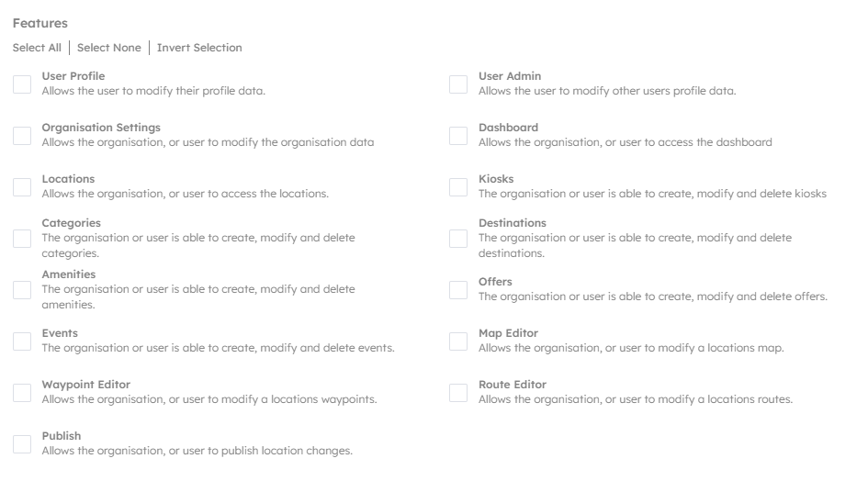Screen dimensions: 868x481
Task: Enable the Amenities checkbox
Action: [x=22, y=290]
